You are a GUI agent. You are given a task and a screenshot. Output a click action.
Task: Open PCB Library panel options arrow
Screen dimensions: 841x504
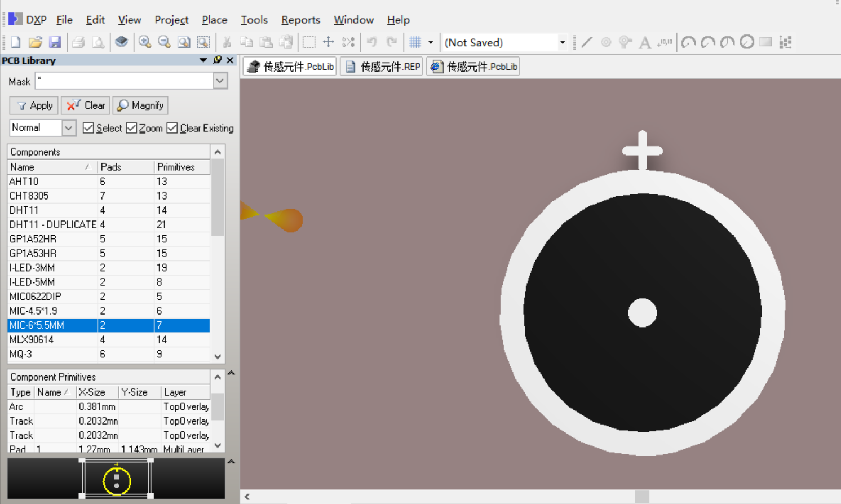[203, 60]
